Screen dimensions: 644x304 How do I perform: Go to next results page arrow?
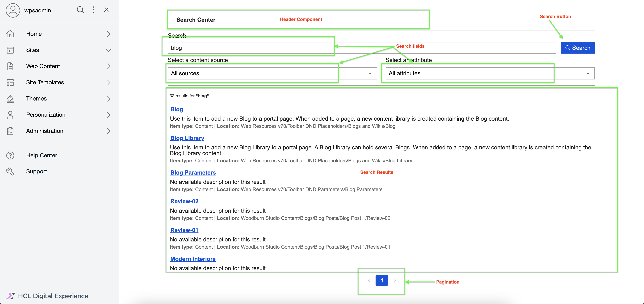point(395,280)
